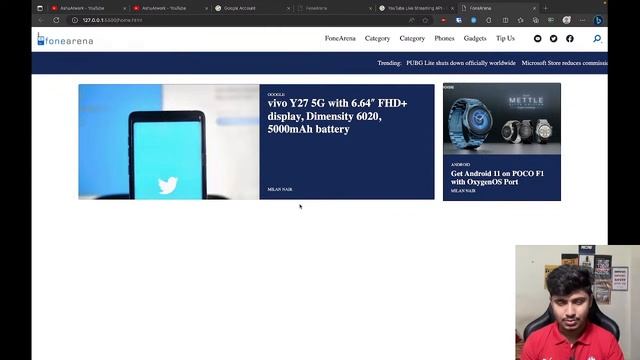This screenshot has height=360, width=640.
Task: Click the browser Back arrow
Action: (x=41, y=20)
